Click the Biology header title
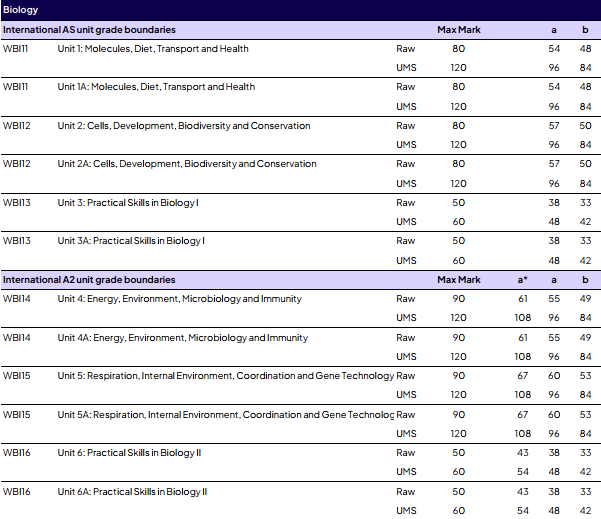The width and height of the screenshot is (601, 519). point(20,10)
